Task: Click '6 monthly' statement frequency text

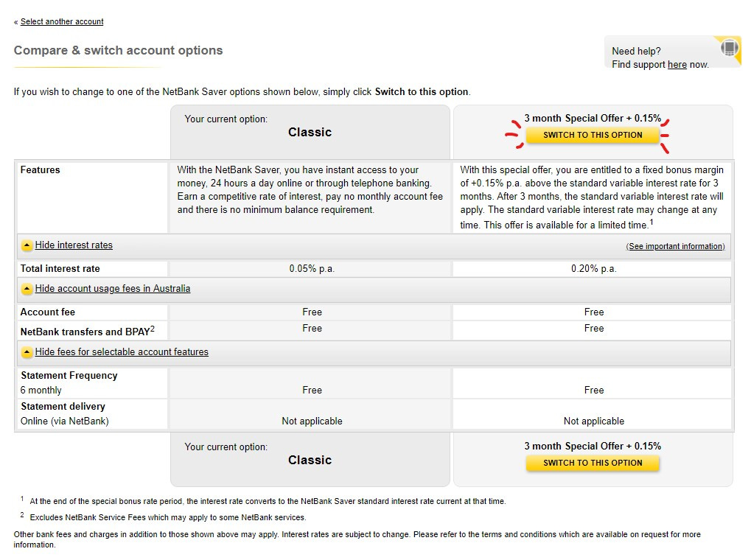Action: coord(41,391)
